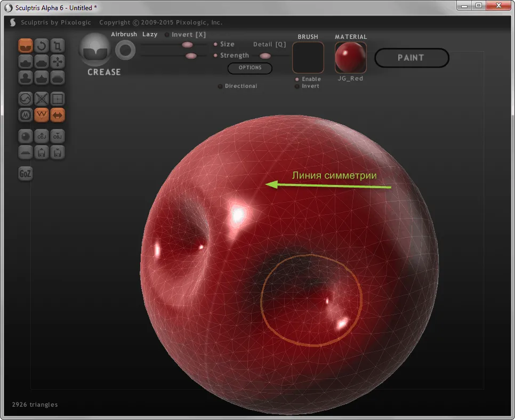The width and height of the screenshot is (515, 420).
Task: Click the Strength slider handle
Action: pos(191,56)
